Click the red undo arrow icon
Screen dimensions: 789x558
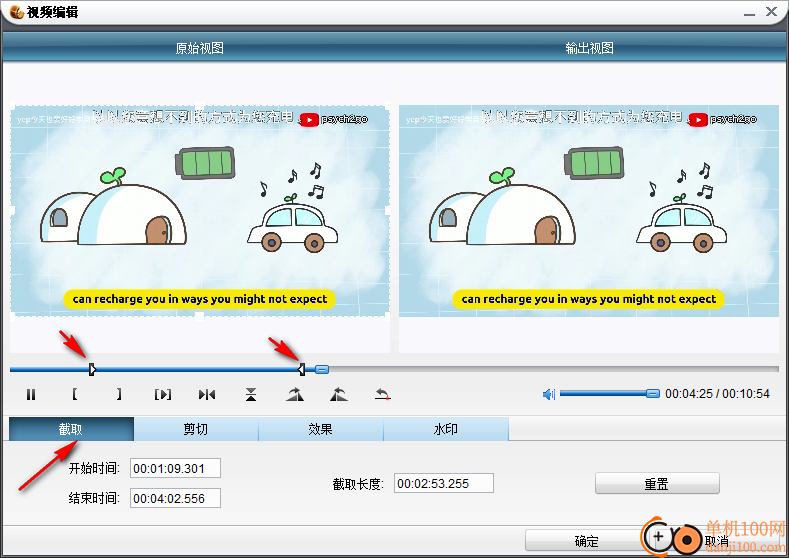click(x=382, y=394)
